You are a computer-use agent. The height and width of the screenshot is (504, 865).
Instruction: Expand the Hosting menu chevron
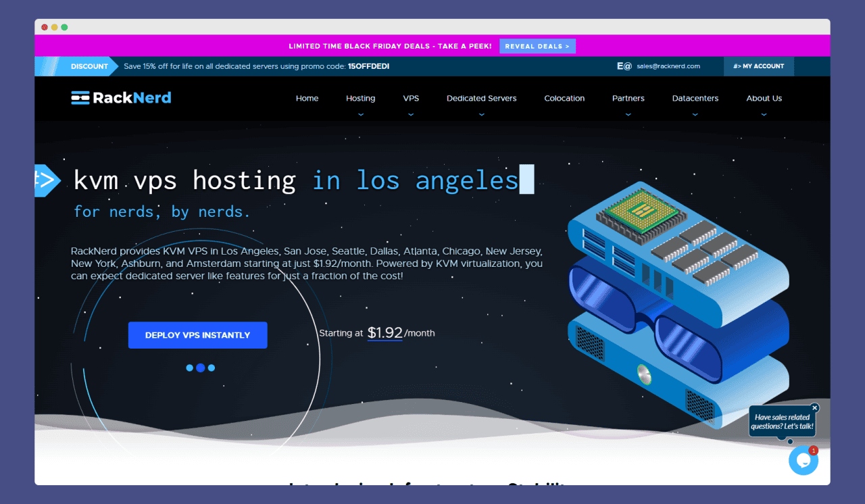[360, 114]
